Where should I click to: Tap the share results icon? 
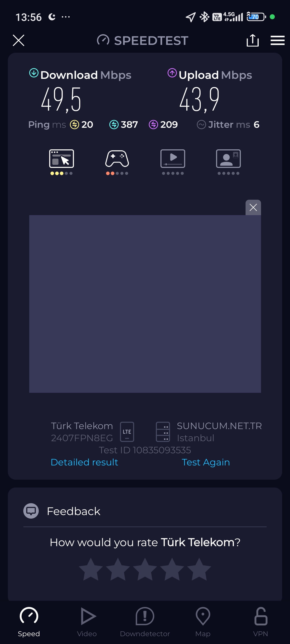pos(252,40)
